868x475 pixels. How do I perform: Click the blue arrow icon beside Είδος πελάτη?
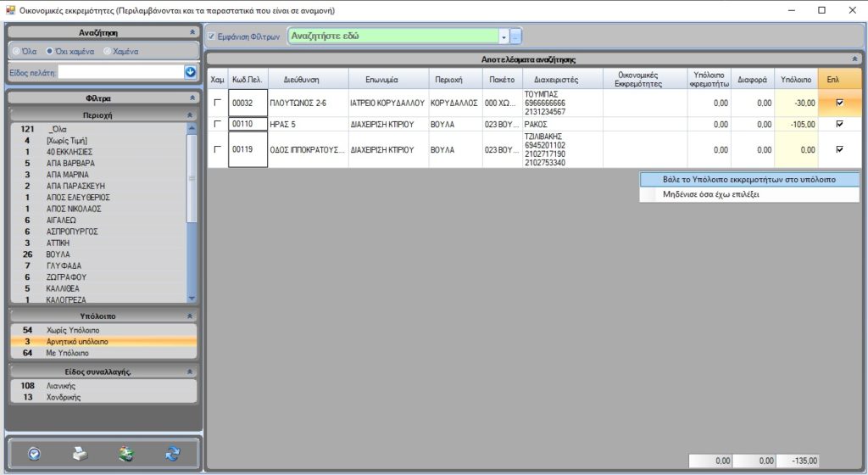(191, 72)
